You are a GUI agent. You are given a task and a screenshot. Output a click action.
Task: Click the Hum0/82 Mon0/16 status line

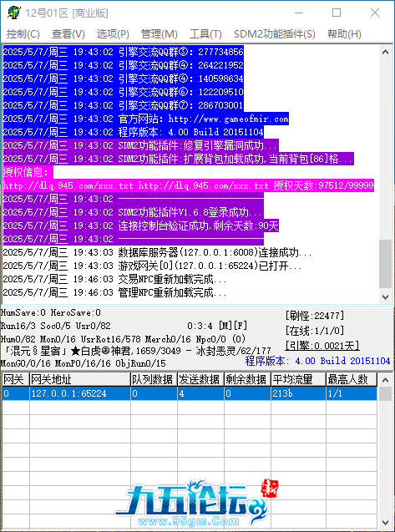[123, 339]
